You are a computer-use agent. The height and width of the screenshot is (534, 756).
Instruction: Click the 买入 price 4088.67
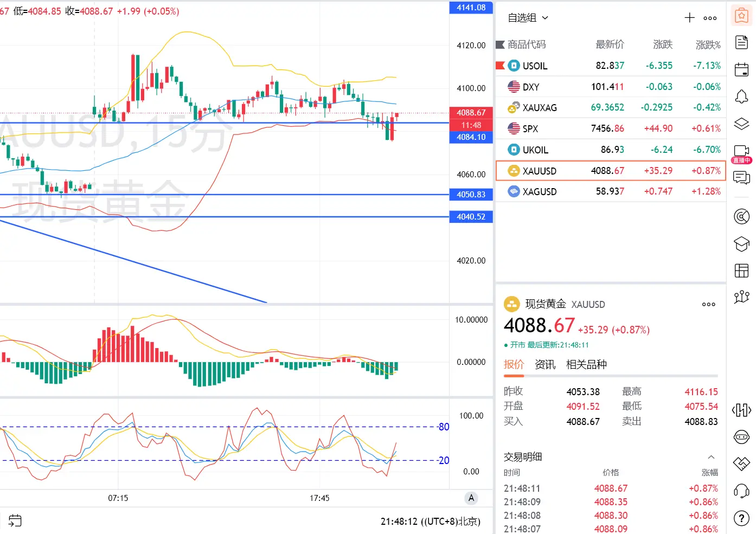click(583, 421)
